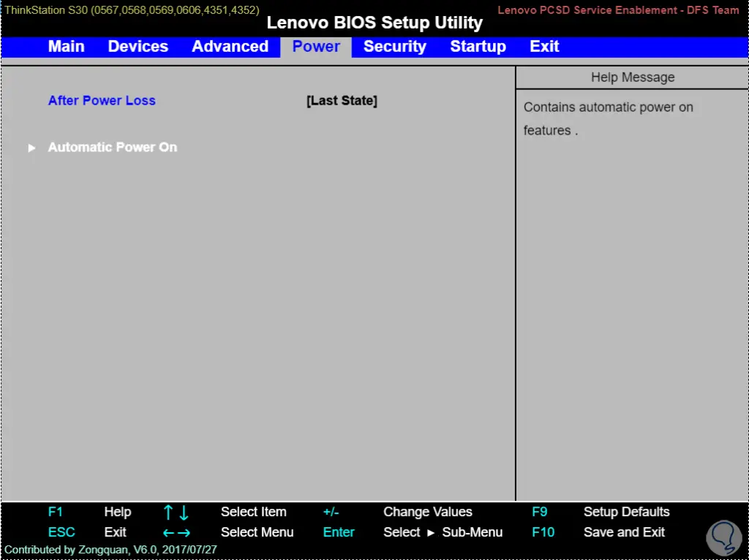Click the F1 Help key label
749x560 pixels.
[x=56, y=512]
